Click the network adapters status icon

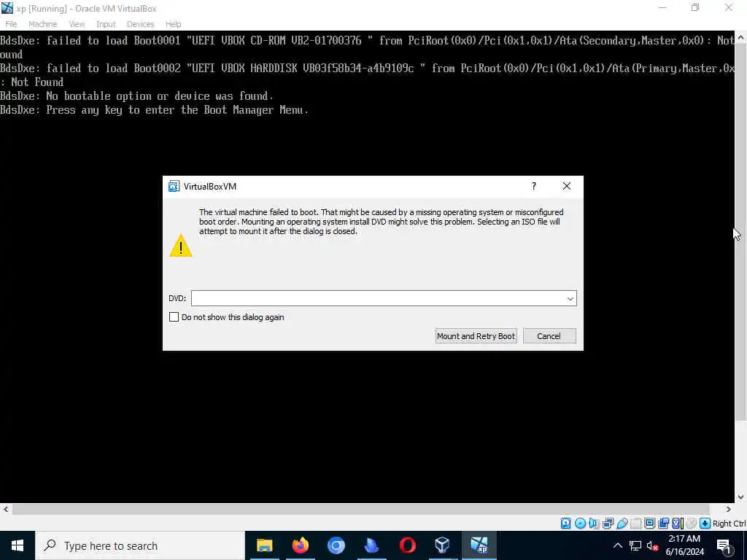pyautogui.click(x=608, y=524)
